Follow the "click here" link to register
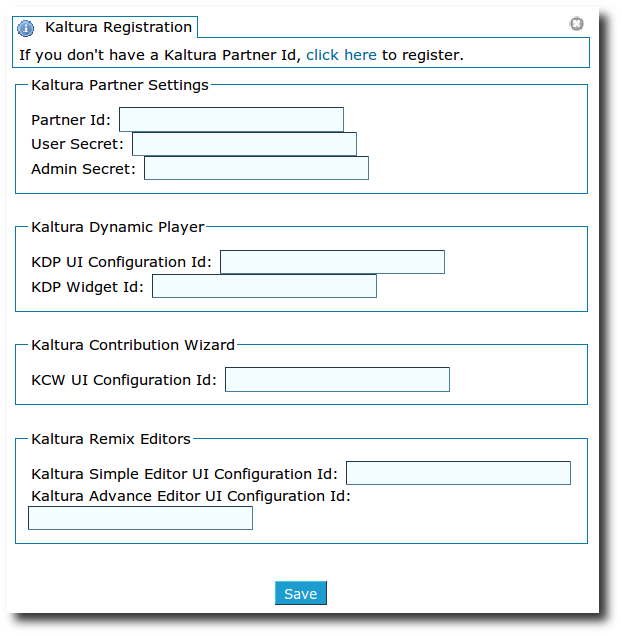 point(341,55)
